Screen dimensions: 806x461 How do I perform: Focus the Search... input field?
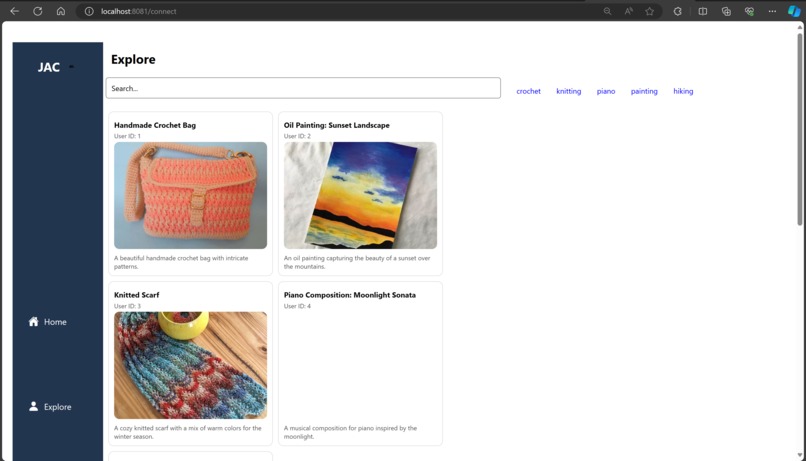coord(303,88)
